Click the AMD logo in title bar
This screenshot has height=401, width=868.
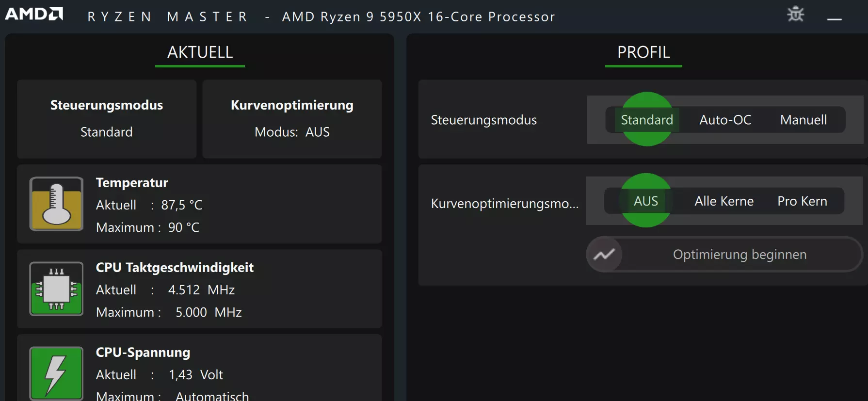(34, 14)
